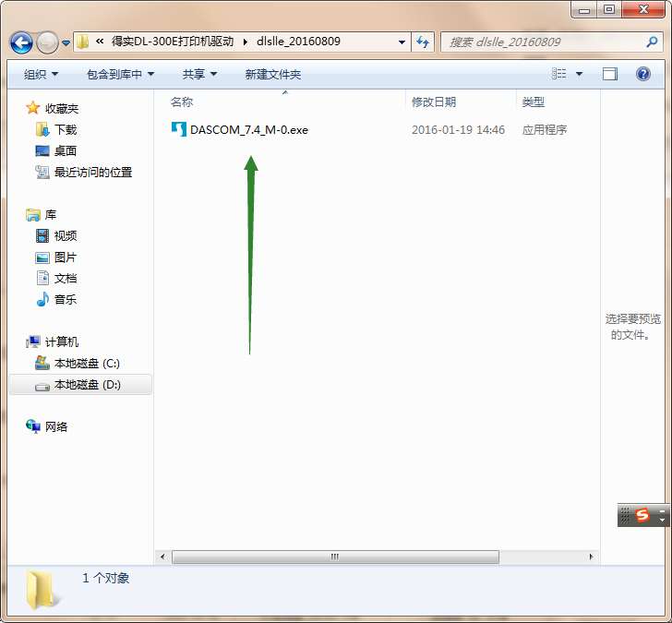
Task: Click the 视频 film icon
Action: (42, 235)
